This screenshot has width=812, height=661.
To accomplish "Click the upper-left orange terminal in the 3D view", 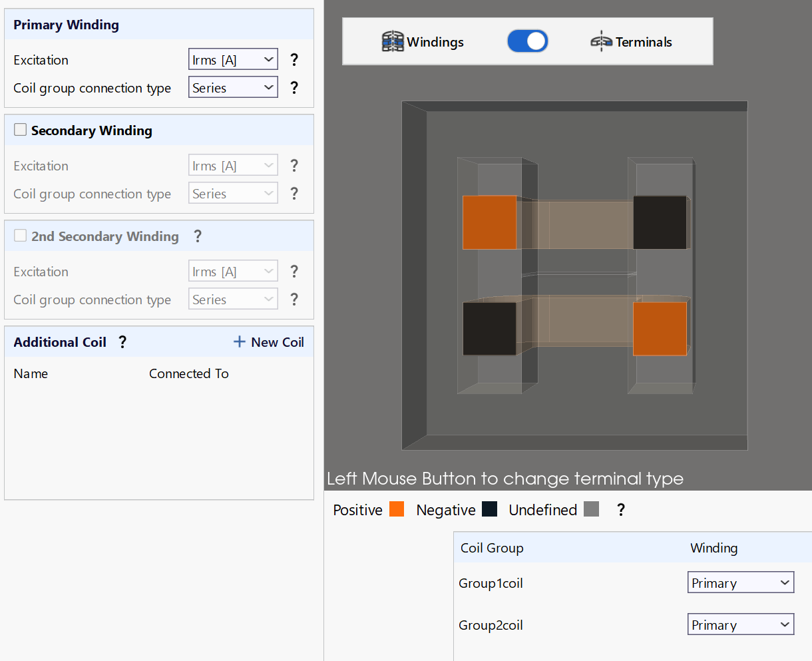I will click(490, 222).
